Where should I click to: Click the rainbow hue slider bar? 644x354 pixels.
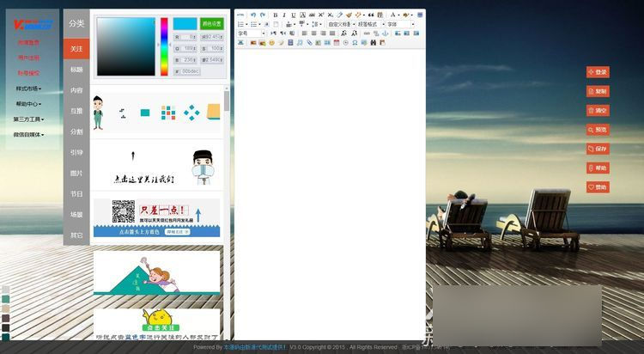point(164,46)
